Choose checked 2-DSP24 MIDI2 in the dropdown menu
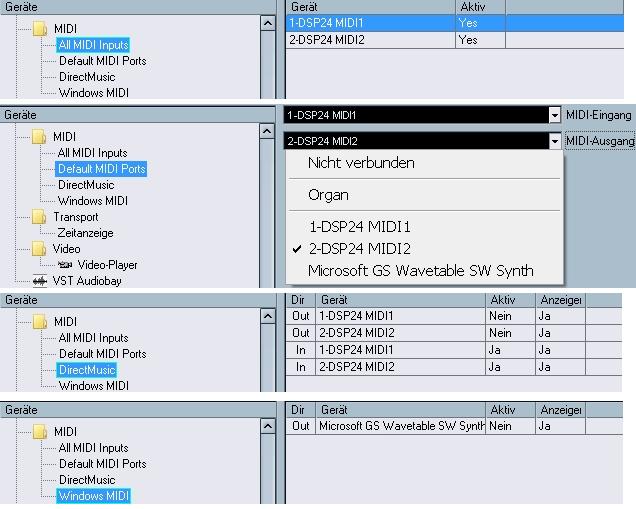This screenshot has height=509, width=636. (x=360, y=249)
